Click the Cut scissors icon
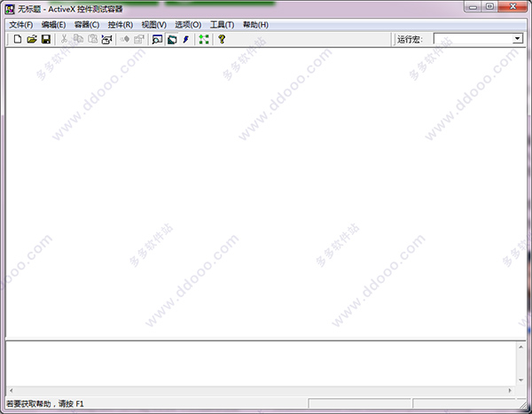The image size is (532, 414). point(64,39)
